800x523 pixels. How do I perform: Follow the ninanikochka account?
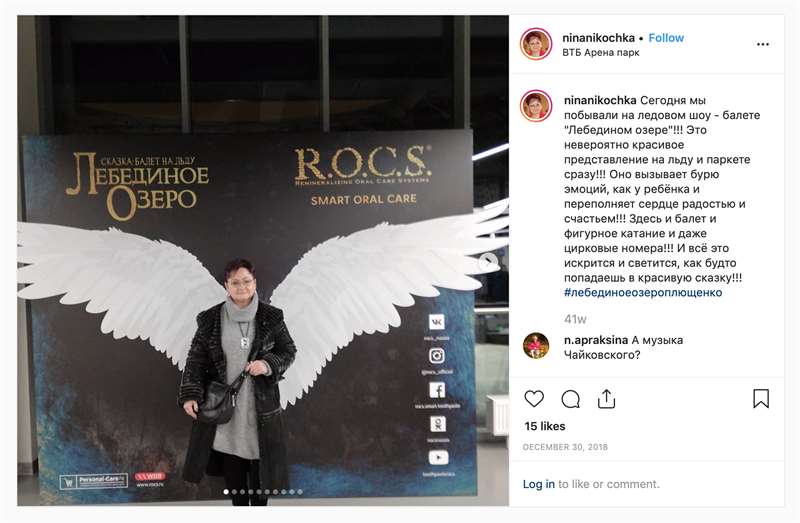point(666,38)
